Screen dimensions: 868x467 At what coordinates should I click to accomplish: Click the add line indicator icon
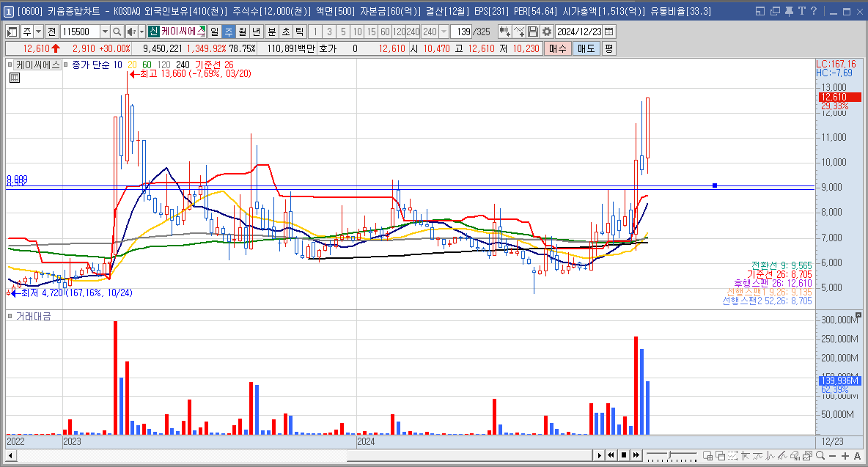tap(519, 32)
